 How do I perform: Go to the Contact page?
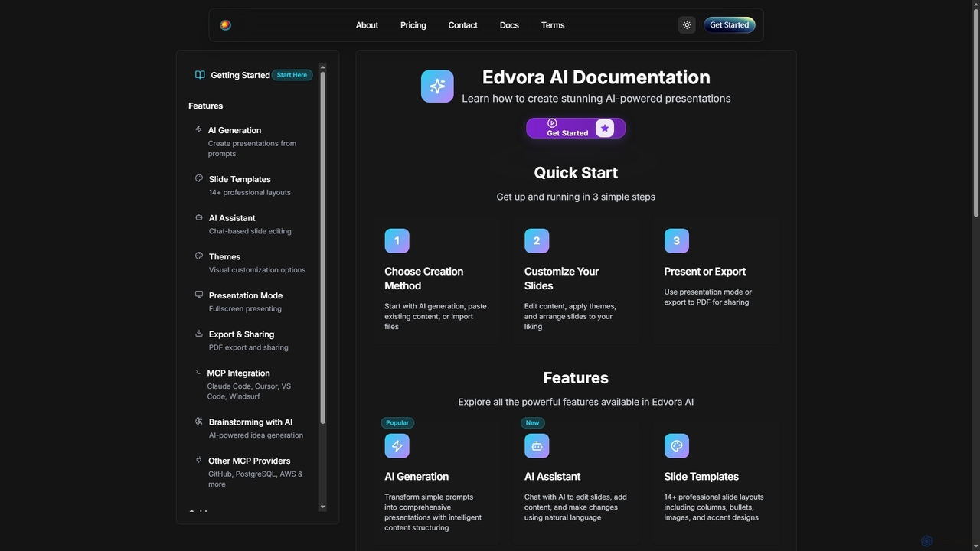point(463,25)
